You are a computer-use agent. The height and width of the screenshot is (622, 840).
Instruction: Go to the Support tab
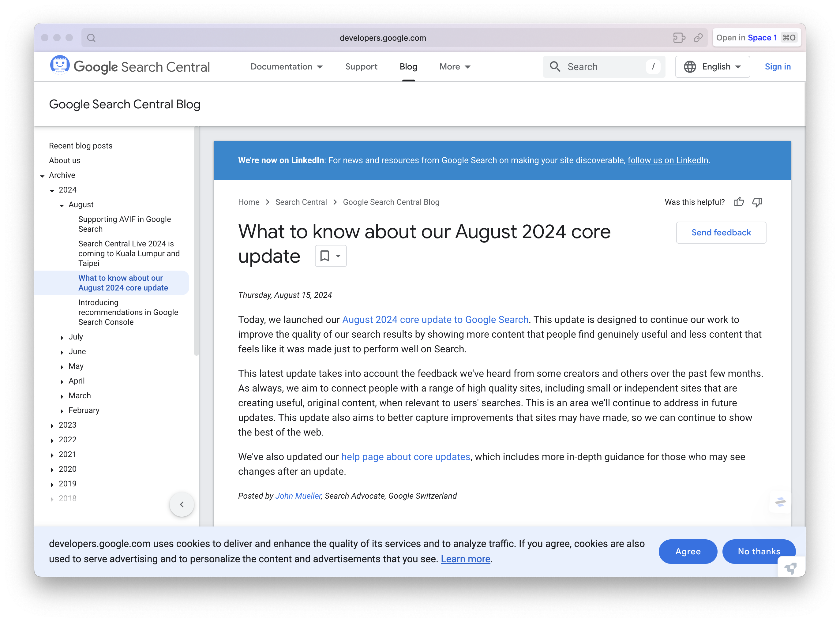361,67
